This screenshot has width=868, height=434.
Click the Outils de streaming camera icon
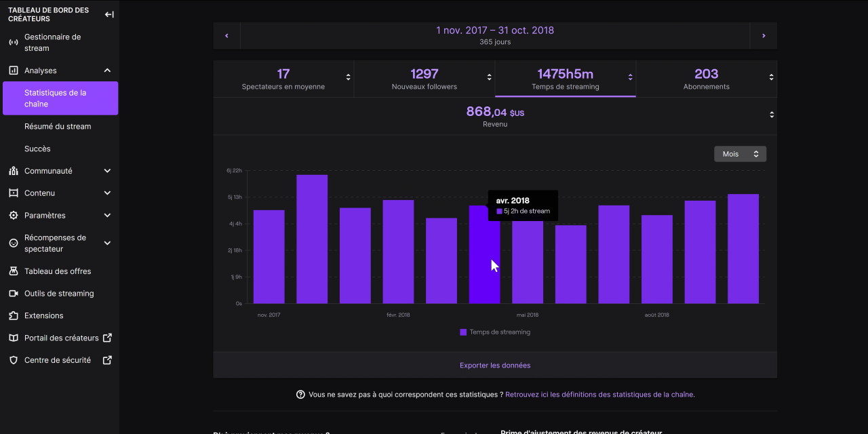tap(13, 294)
